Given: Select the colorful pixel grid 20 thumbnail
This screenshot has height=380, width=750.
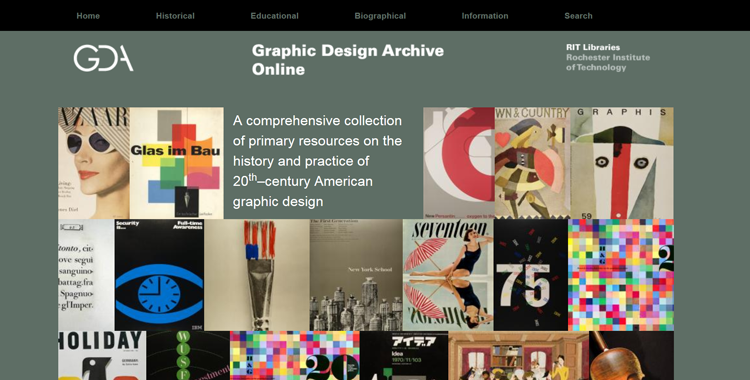Looking at the screenshot, I should pyautogui.click(x=295, y=355).
